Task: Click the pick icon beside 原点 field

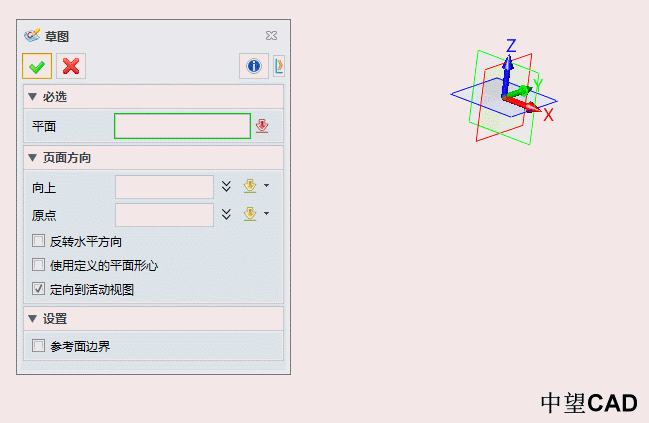Action: click(251, 215)
